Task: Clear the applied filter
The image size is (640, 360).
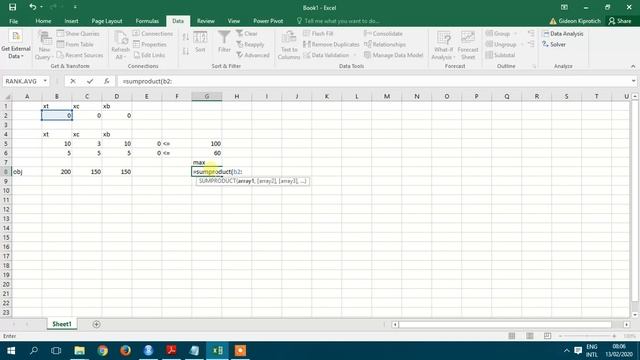Action: pyautogui.click(x=247, y=33)
